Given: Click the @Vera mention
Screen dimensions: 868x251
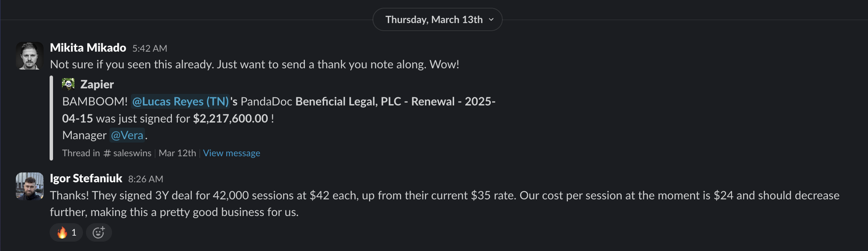Looking at the screenshot, I should [x=127, y=135].
